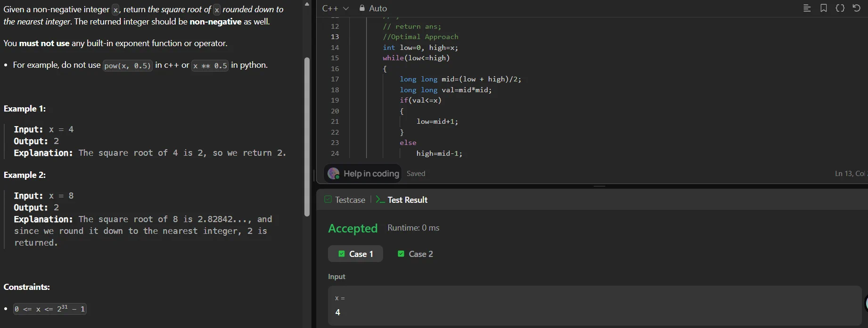Click the '//Optimal Approach' comment line
868x328 pixels.
420,37
